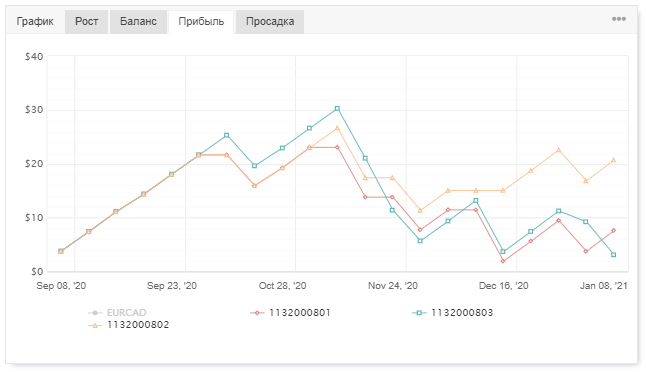Click the teal square legend marker
This screenshot has height=372, width=646.
(419, 313)
